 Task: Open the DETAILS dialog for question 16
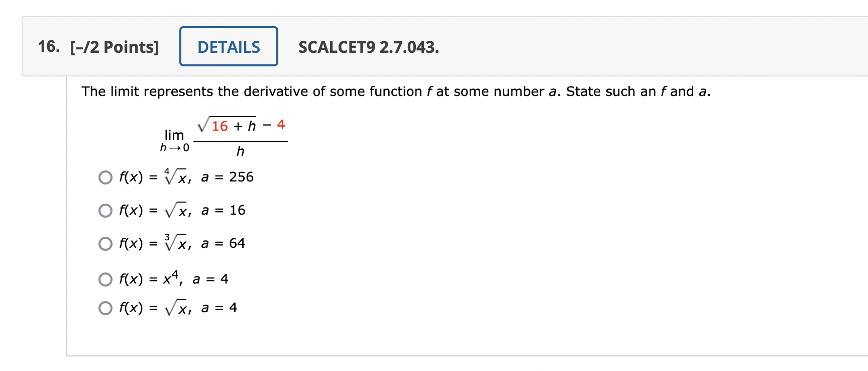pos(229,47)
